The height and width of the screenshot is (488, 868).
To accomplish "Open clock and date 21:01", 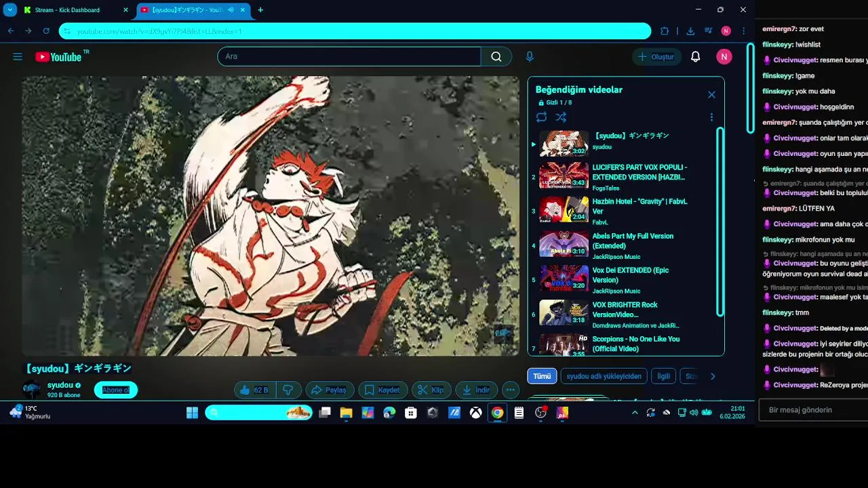I will coord(731,413).
